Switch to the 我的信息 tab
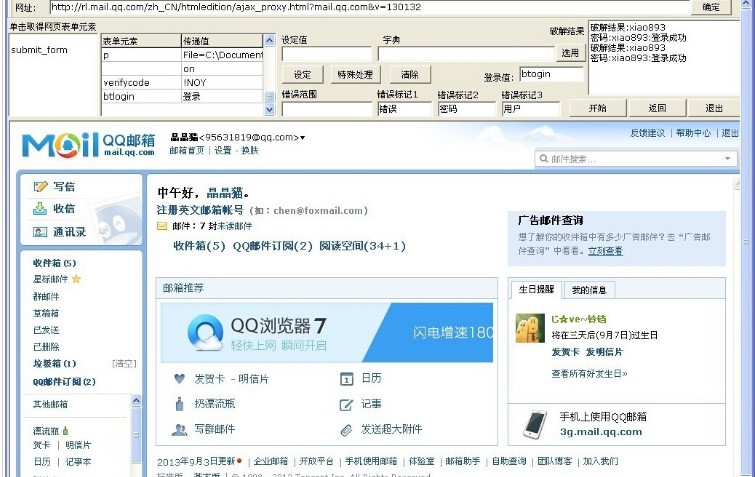The image size is (755, 477). point(589,290)
